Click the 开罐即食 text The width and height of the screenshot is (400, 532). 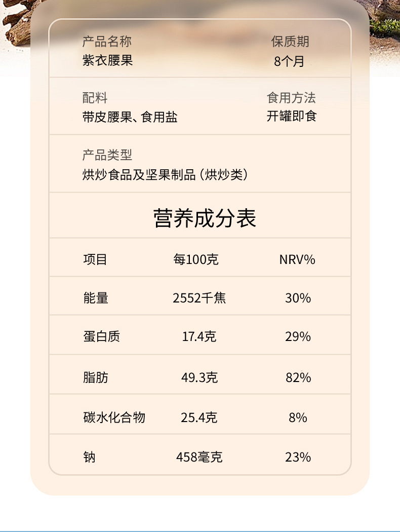pos(292,117)
